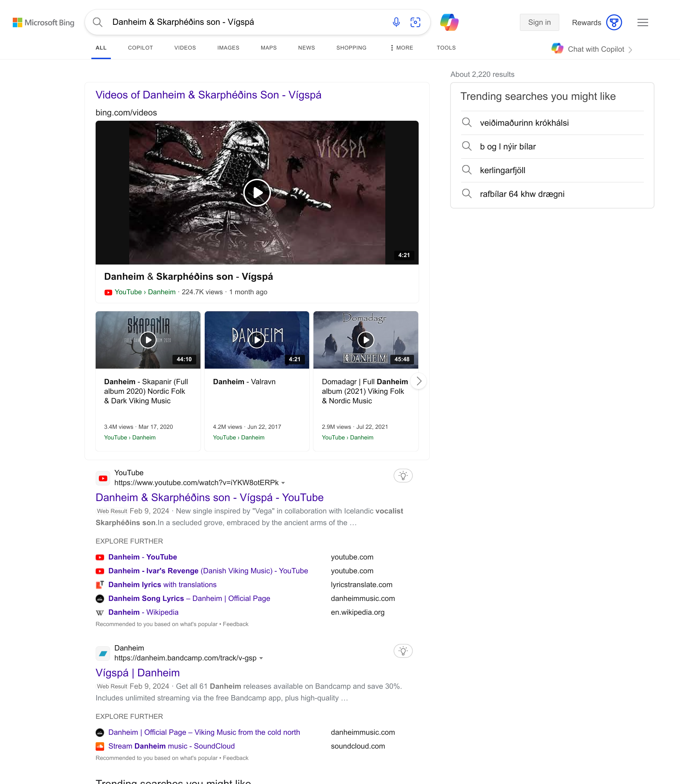The width and height of the screenshot is (680, 784).
Task: Expand the bandcamp URL dropdown arrow
Action: (261, 658)
